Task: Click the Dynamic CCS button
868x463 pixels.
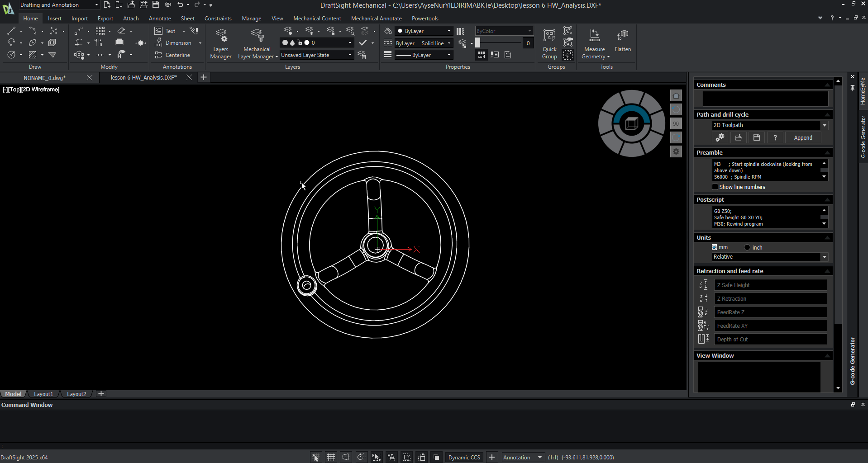Action: (x=464, y=457)
